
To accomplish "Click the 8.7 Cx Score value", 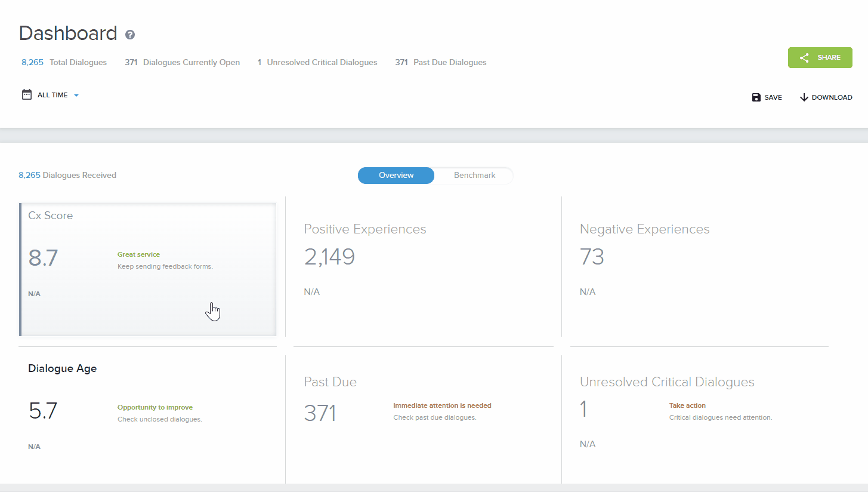I will (x=43, y=257).
